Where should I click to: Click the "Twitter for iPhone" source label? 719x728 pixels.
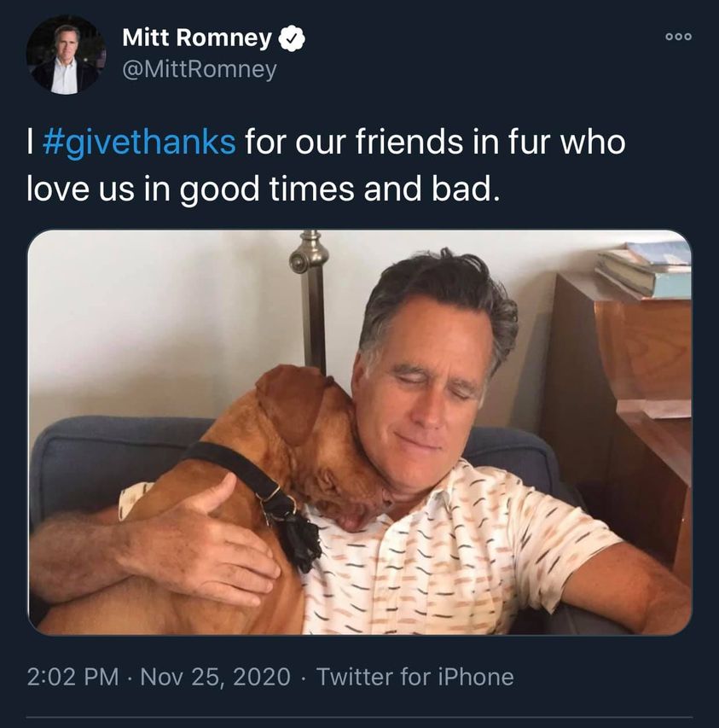click(415, 677)
